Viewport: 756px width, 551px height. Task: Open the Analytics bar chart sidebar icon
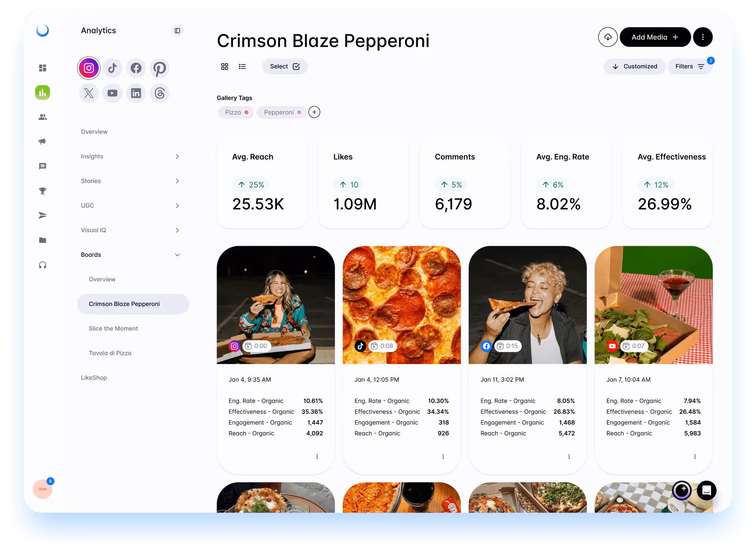[43, 92]
